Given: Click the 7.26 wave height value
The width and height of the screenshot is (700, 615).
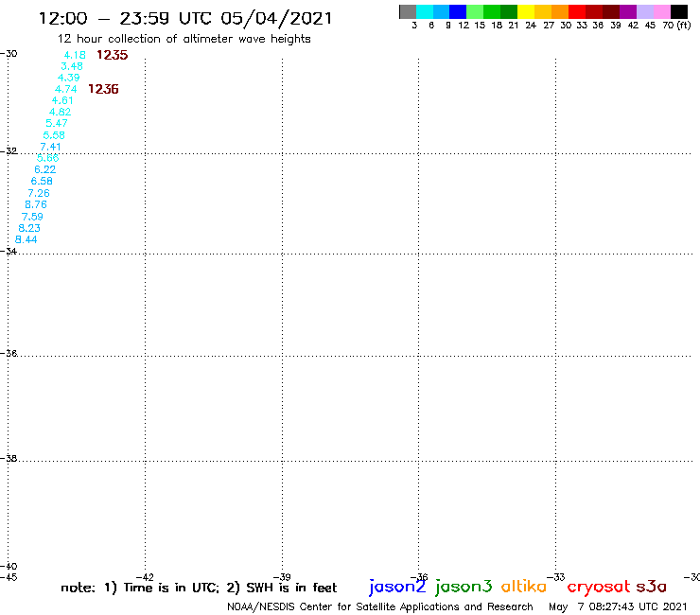Looking at the screenshot, I should [x=39, y=193].
